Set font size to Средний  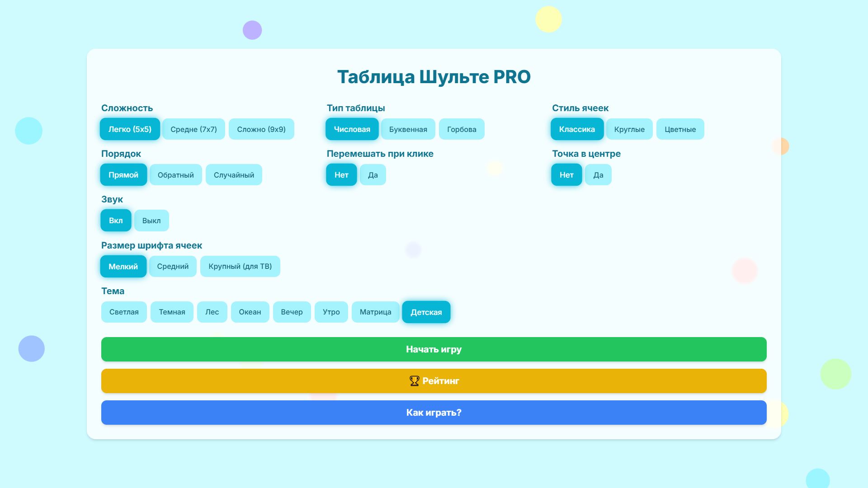click(172, 266)
